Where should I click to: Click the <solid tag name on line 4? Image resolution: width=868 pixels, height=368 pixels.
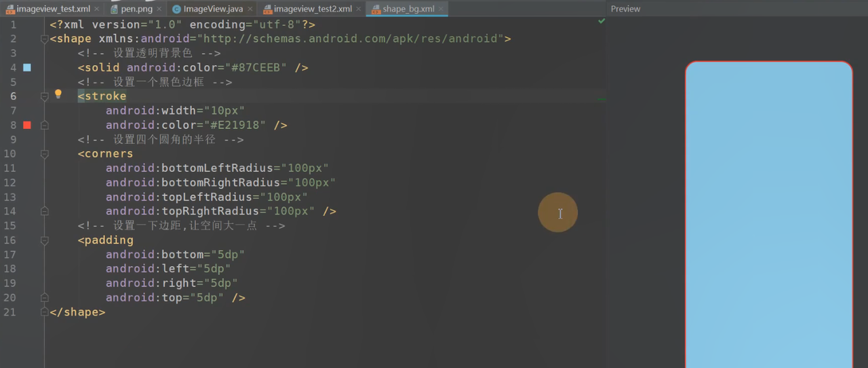coord(98,67)
